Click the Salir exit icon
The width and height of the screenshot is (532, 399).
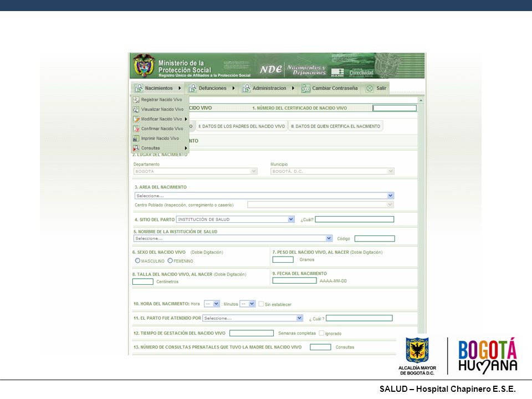click(x=370, y=88)
